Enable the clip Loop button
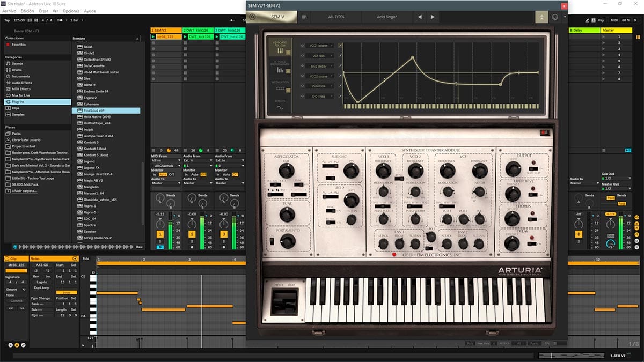Viewport: 644px width, 362px height. (x=67, y=292)
